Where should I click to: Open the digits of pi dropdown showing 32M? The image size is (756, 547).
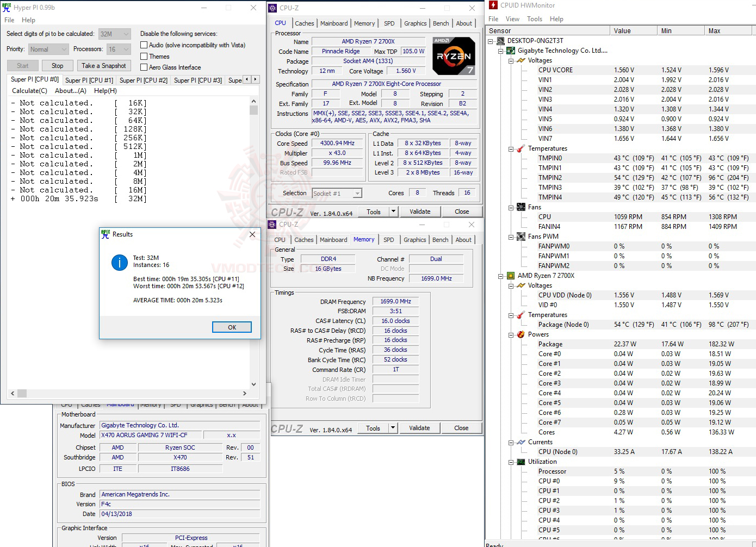coord(115,34)
